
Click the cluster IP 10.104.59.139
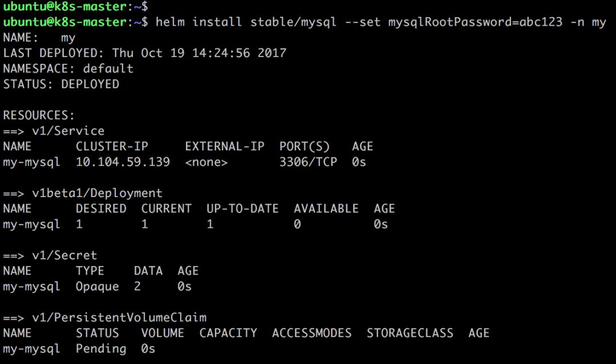pos(123,162)
